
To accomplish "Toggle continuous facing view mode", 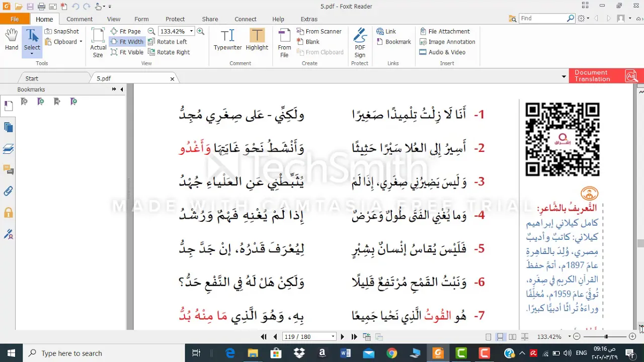I will click(x=525, y=337).
